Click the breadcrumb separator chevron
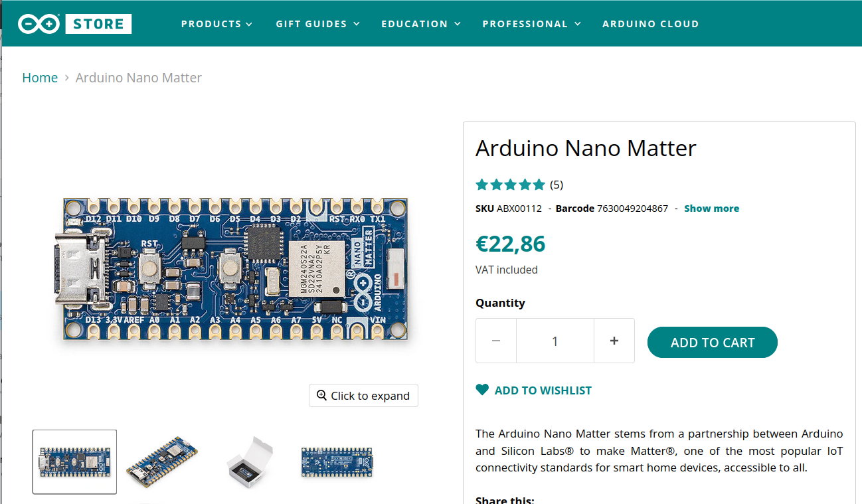862x504 pixels. 66,78
